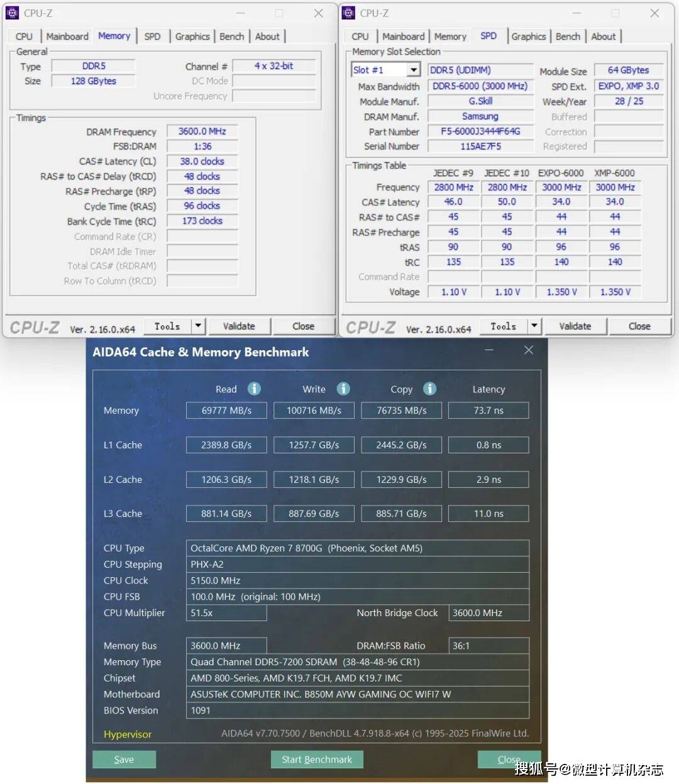Switch to the SPD tab in the left CPU-Z window
Screen dimensions: 679x784
click(153, 36)
